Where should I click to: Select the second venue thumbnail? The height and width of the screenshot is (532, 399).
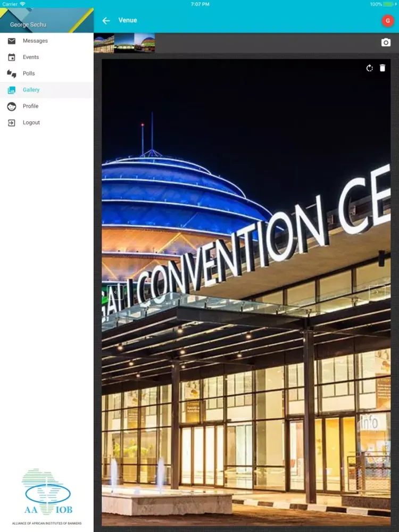point(124,43)
